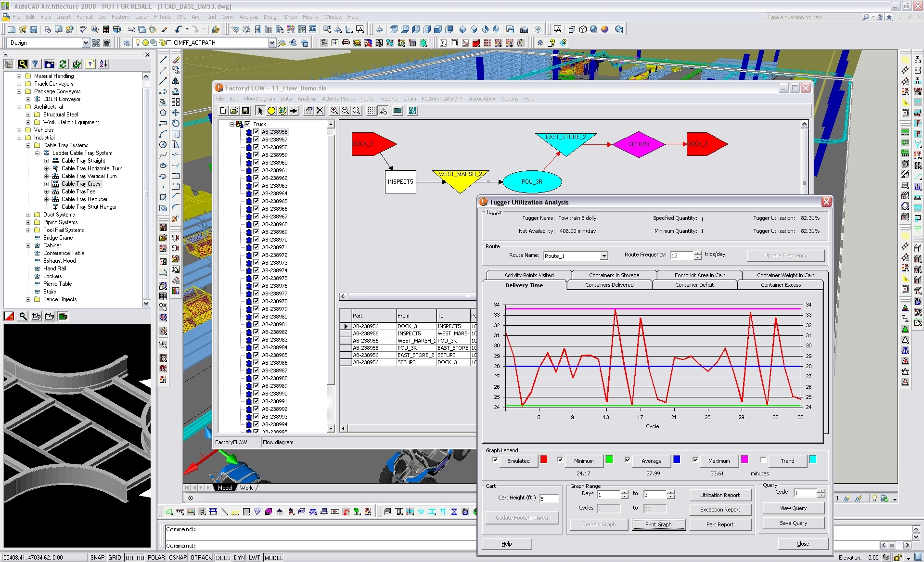The image size is (924, 562).
Task: Click the eraser icon in modify toolbar
Action: click(176, 60)
